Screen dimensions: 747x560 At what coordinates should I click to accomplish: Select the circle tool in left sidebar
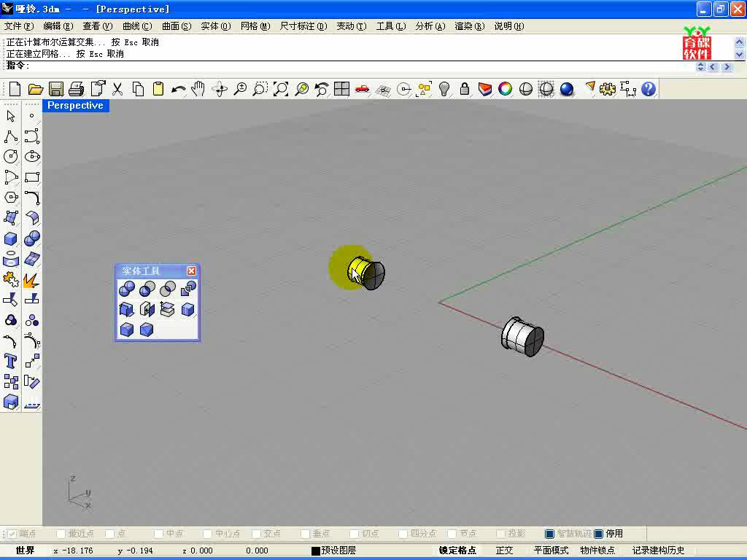tap(11, 156)
